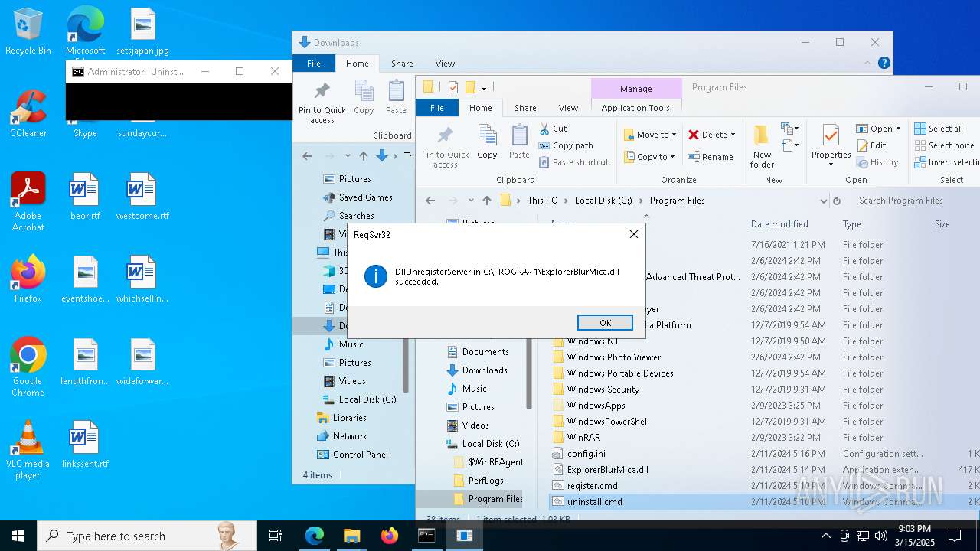Select Windows Photo Viewer folder

[x=614, y=357]
